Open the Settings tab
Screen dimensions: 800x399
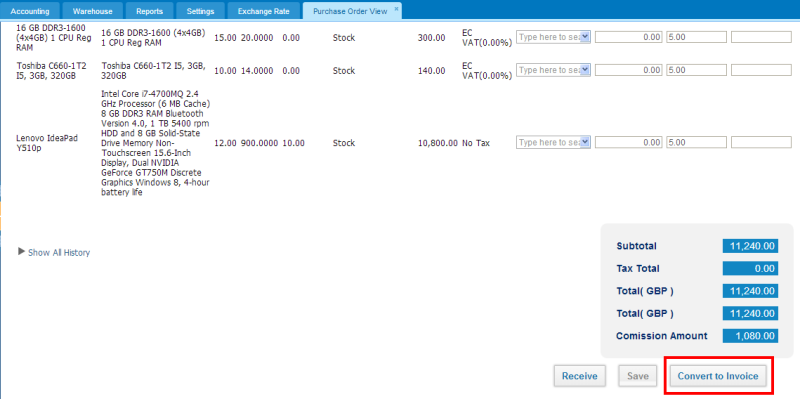pyautogui.click(x=201, y=11)
